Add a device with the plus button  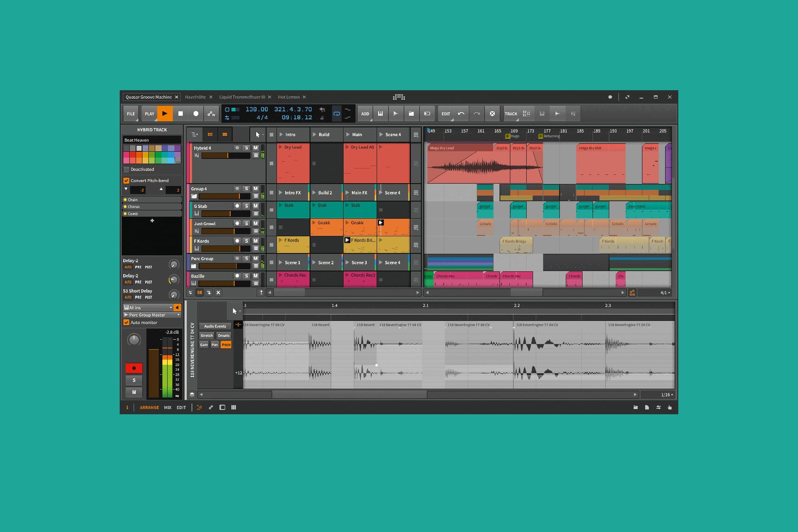click(152, 221)
